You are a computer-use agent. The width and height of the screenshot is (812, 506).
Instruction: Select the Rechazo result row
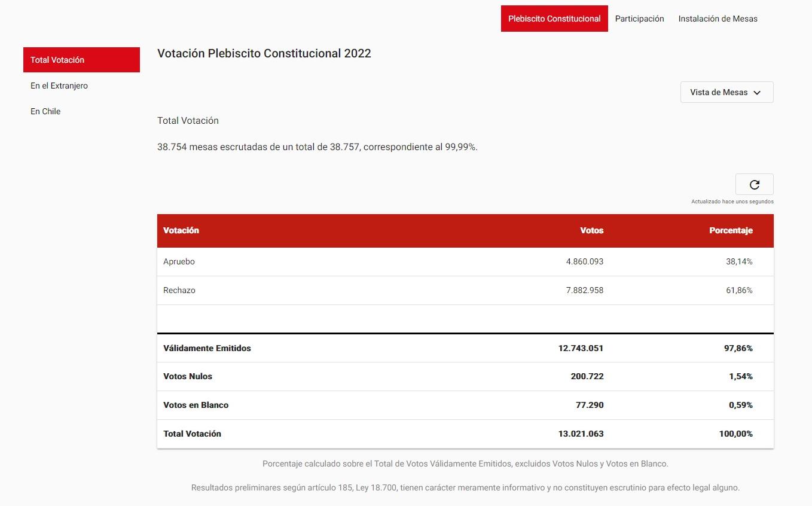click(465, 290)
